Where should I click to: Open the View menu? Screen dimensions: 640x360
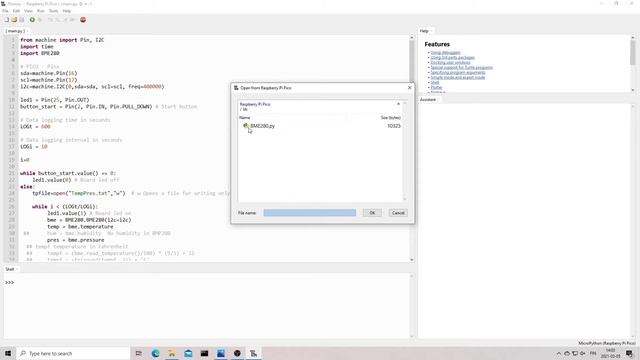coord(28,11)
